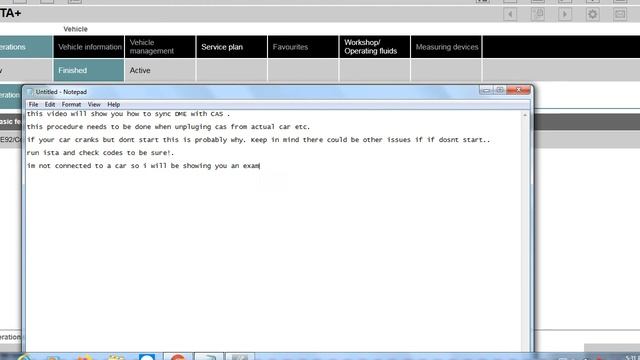Click the line 'im not connected to a car'
640x360 pixels.
(143, 166)
